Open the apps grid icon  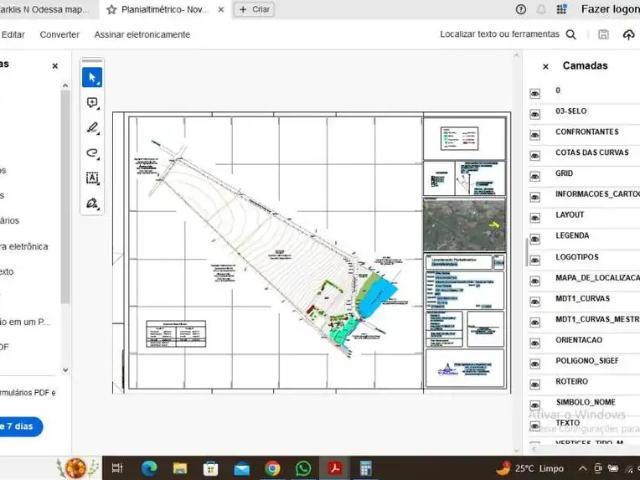point(562,9)
